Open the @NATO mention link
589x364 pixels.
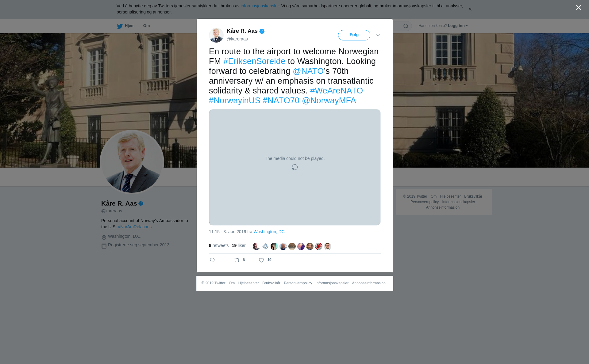308,71
